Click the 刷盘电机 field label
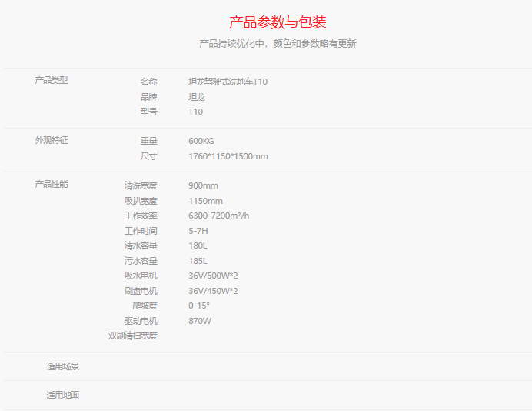This screenshot has width=532, height=411. click(x=141, y=292)
